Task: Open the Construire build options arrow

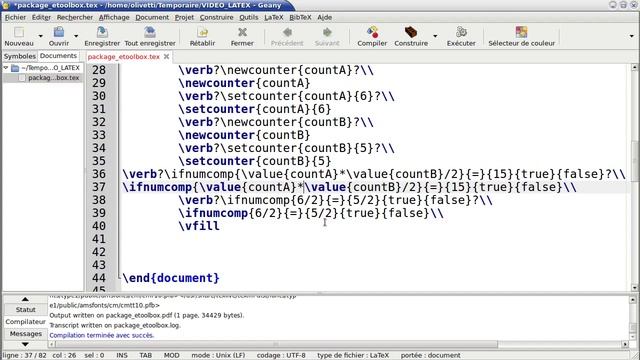Action: [x=435, y=36]
